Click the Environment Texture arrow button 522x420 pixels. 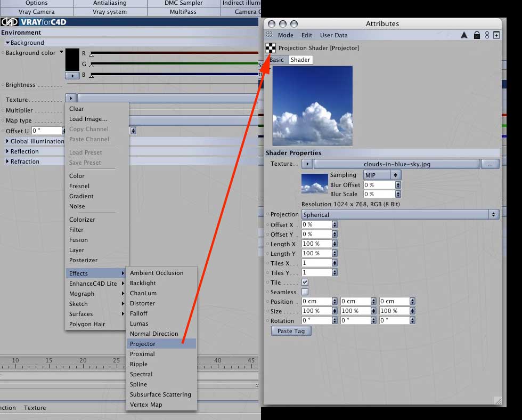tap(70, 98)
